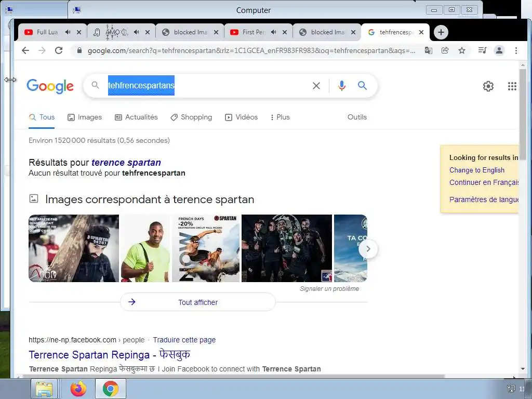This screenshot has width=532, height=399.
Task: Select the Actualités search filter
Action: [x=136, y=117]
